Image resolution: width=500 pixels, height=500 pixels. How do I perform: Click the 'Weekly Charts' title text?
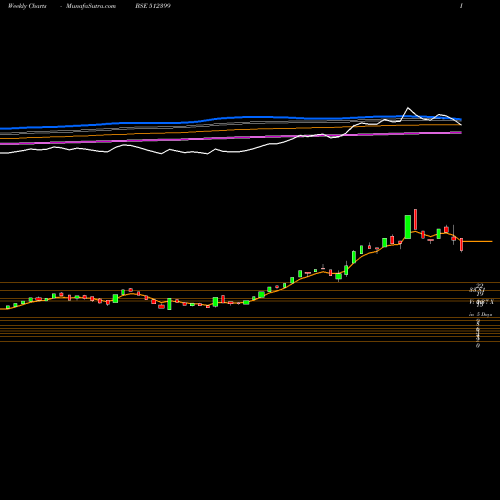point(27,6)
